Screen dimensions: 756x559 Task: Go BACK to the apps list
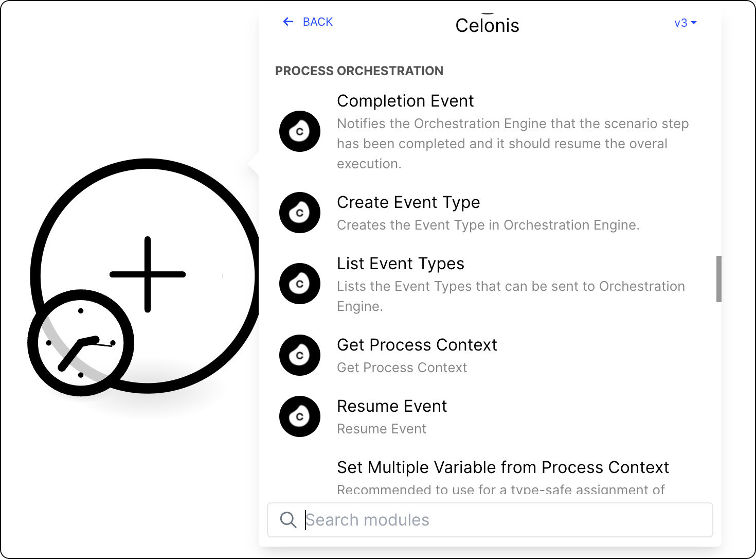click(317, 22)
